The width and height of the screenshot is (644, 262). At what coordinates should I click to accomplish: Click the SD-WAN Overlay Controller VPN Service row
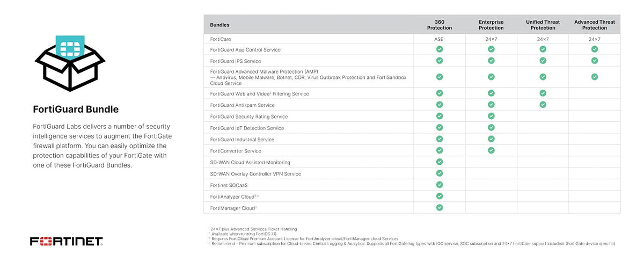click(255, 174)
